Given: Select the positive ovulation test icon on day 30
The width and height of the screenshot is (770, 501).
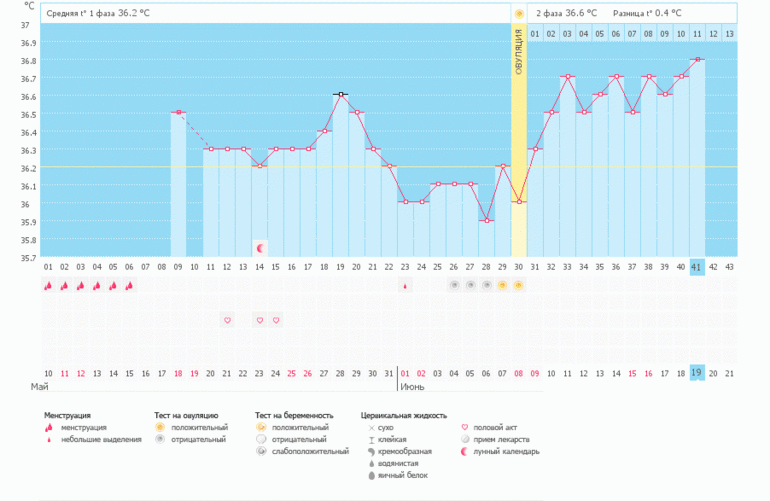Looking at the screenshot, I should pyautogui.click(x=518, y=285).
